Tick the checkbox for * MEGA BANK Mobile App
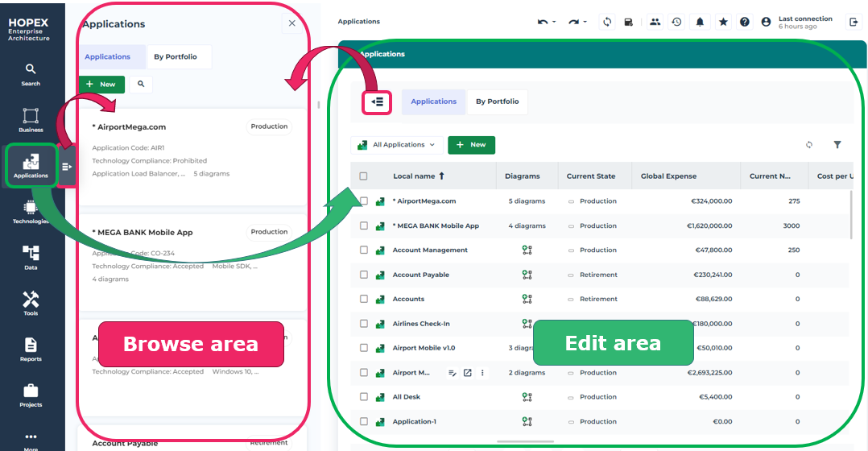The width and height of the screenshot is (868, 451). pos(364,225)
